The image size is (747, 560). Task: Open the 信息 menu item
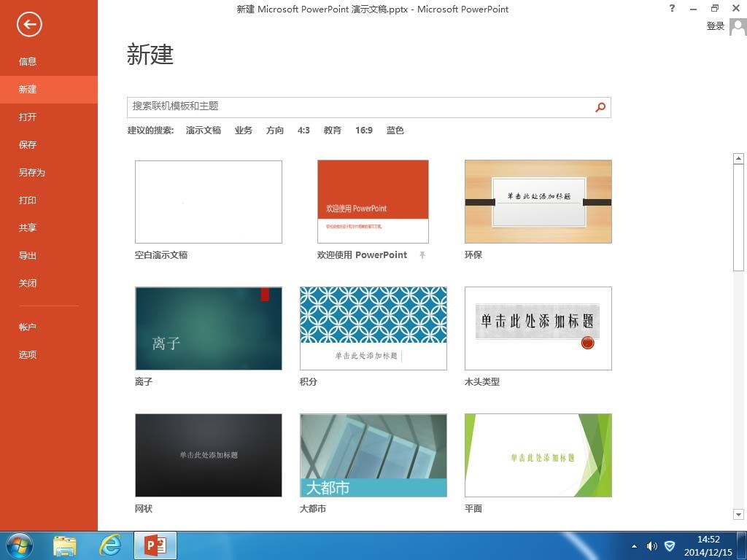point(49,61)
